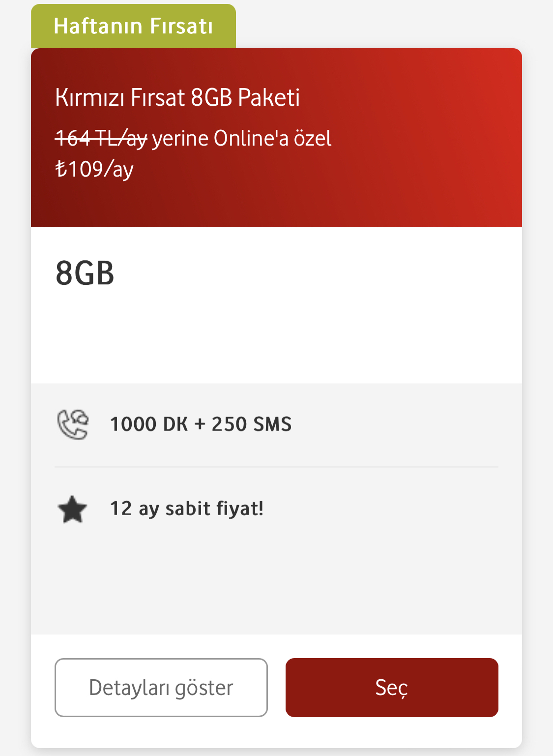
Task: Click the black star icon
Action: click(x=72, y=509)
